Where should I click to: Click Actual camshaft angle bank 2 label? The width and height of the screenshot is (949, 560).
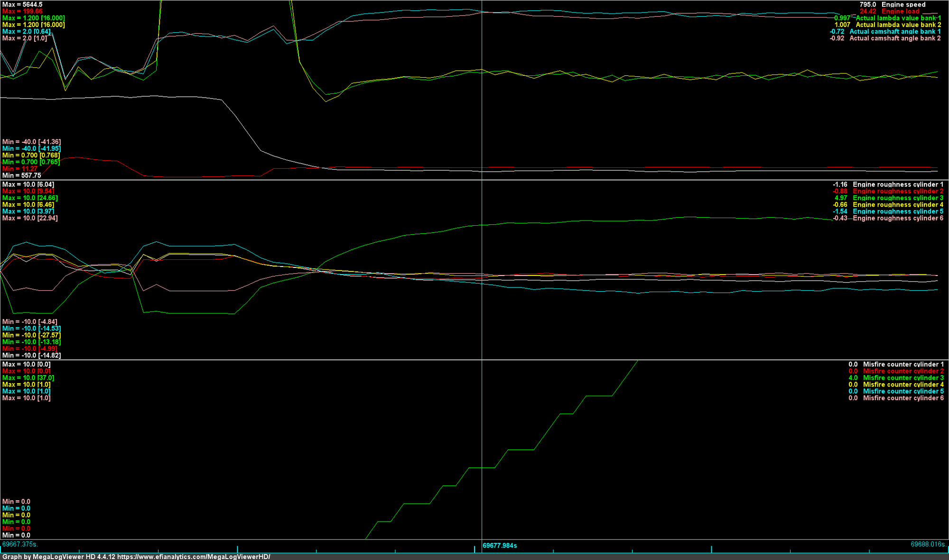pos(895,38)
